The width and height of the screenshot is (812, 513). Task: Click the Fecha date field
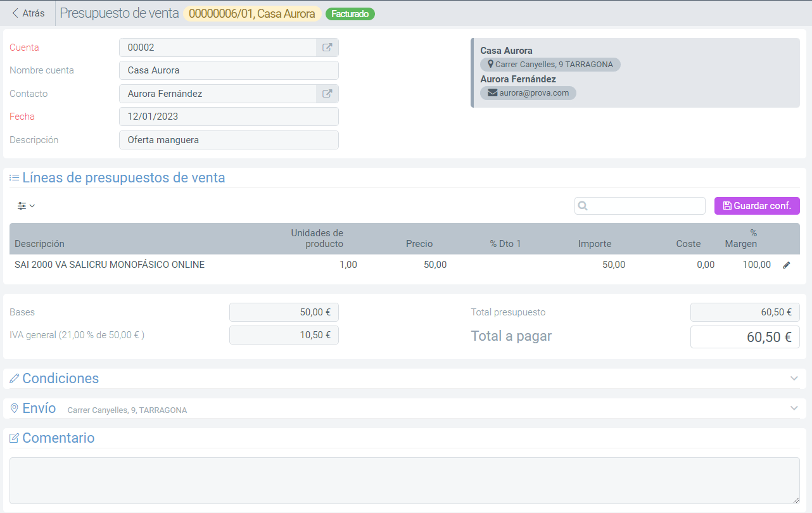click(229, 117)
